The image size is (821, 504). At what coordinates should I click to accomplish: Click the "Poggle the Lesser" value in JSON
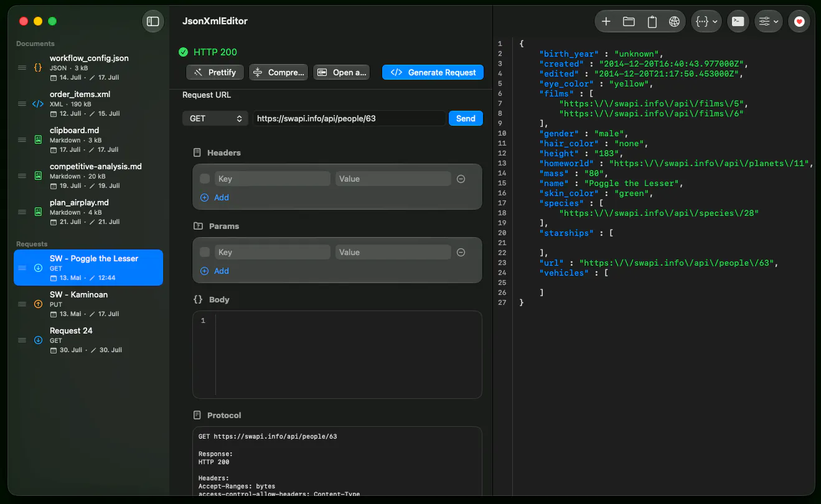click(x=633, y=184)
